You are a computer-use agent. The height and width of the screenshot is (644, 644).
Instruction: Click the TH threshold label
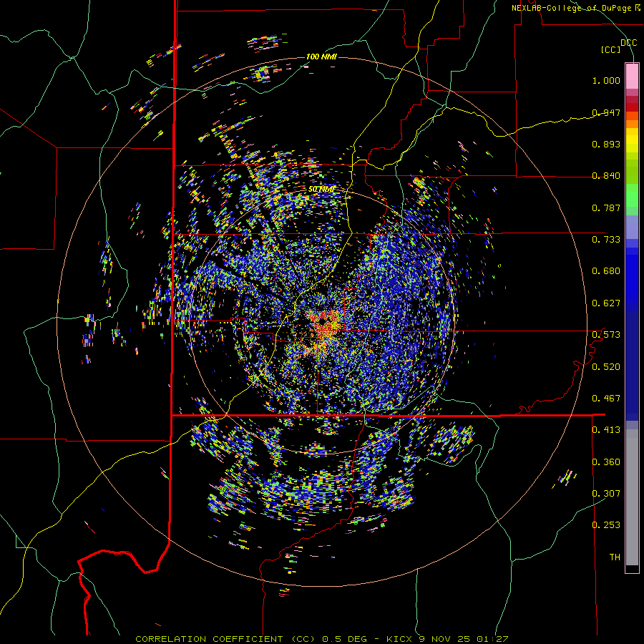615,557
